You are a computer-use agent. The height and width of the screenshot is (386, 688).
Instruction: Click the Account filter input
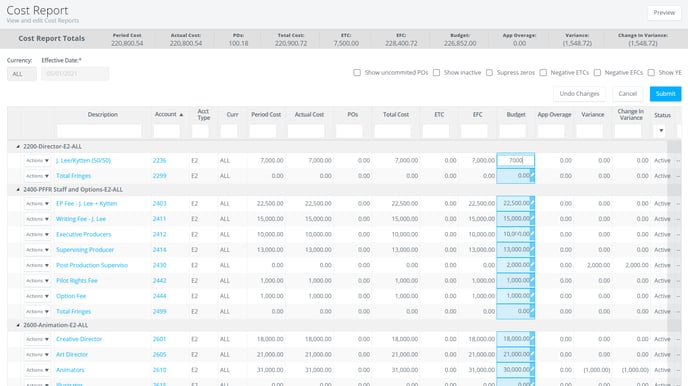tap(167, 131)
